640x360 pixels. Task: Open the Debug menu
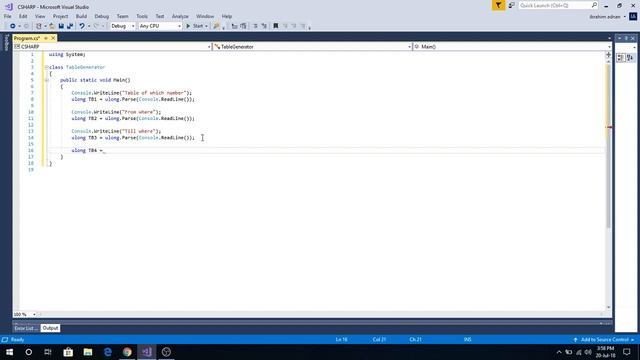click(x=102, y=16)
